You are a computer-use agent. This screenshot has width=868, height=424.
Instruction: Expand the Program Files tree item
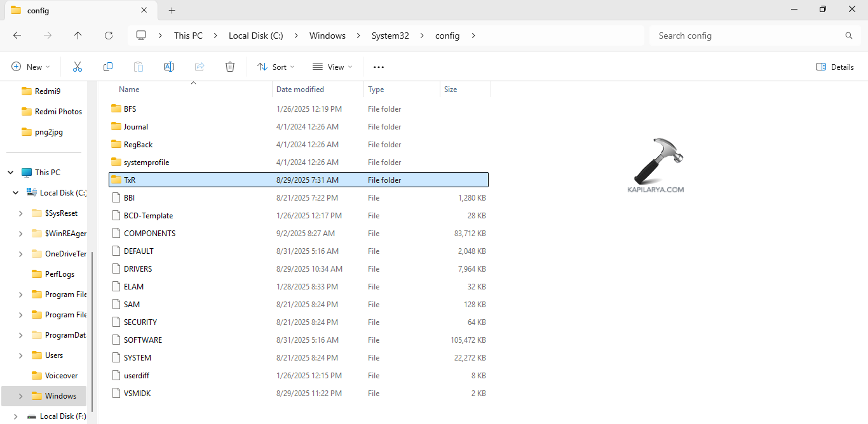click(x=20, y=294)
